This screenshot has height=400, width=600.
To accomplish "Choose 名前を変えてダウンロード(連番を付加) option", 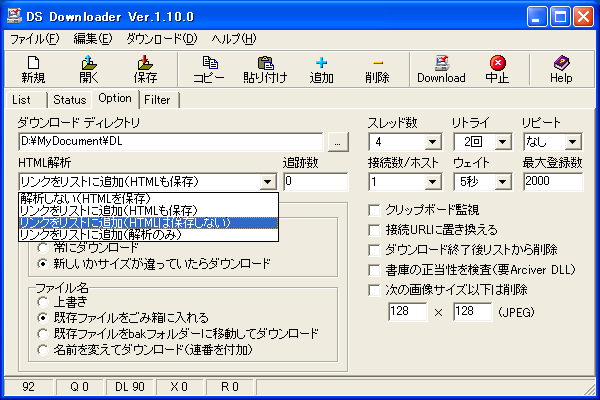I will [x=42, y=349].
